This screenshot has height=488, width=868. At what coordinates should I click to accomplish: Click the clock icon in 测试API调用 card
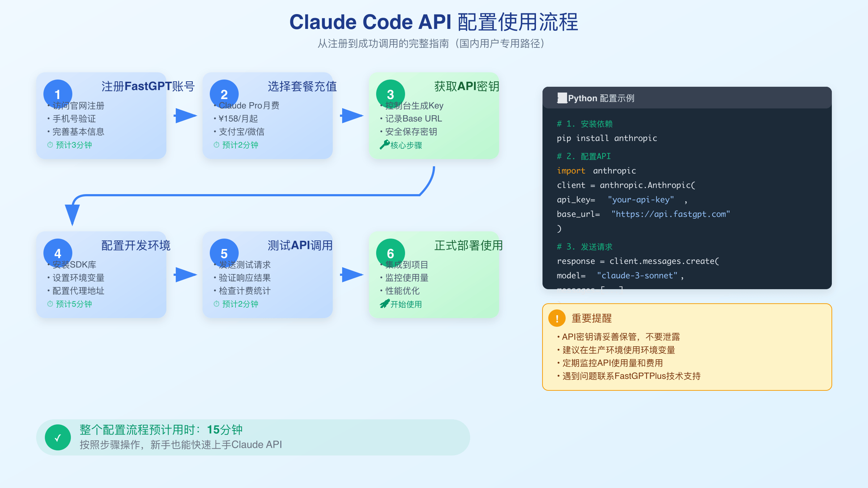point(216,304)
